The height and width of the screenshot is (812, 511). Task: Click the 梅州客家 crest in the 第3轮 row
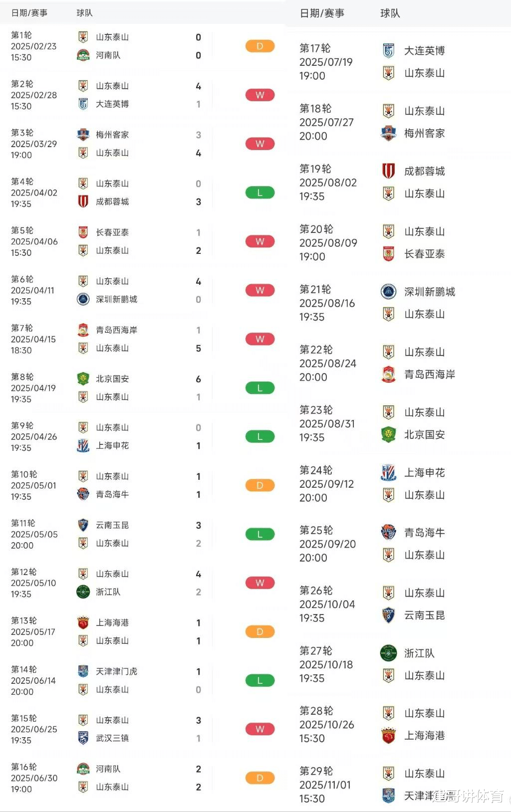click(x=83, y=135)
